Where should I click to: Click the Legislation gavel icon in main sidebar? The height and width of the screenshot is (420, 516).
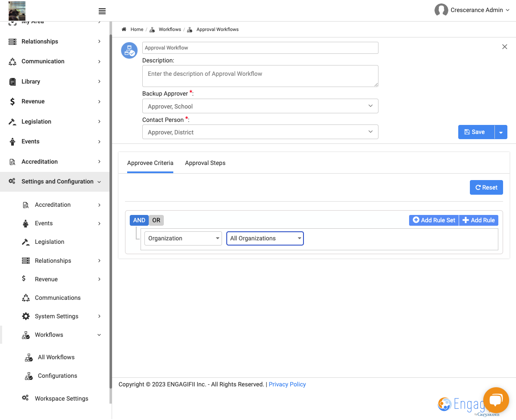tap(13, 121)
